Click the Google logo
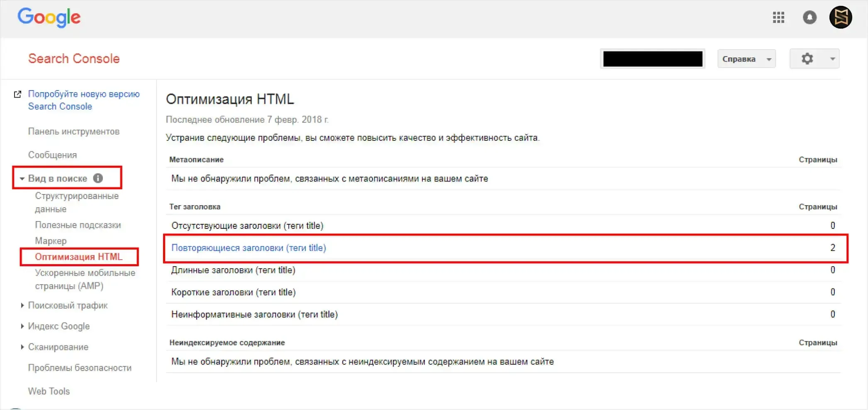The height and width of the screenshot is (410, 868). [x=49, y=17]
